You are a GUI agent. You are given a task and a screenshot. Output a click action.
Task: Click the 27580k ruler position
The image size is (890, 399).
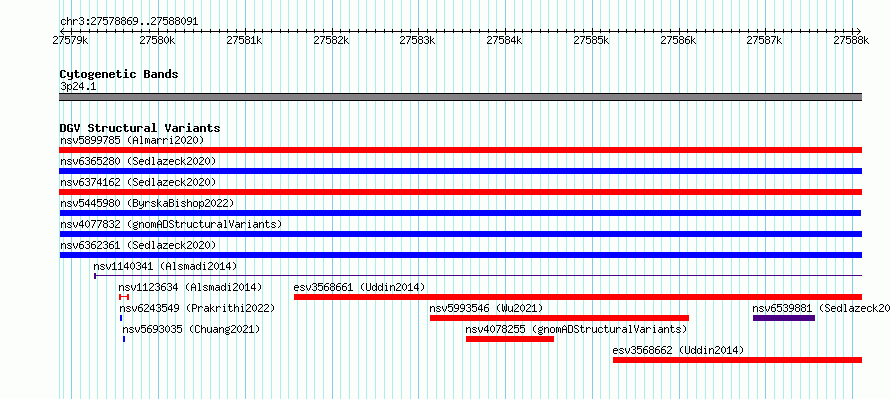tap(157, 40)
